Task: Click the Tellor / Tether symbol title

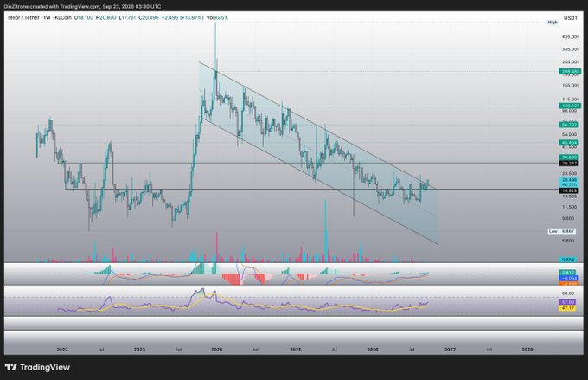Action: (x=24, y=17)
